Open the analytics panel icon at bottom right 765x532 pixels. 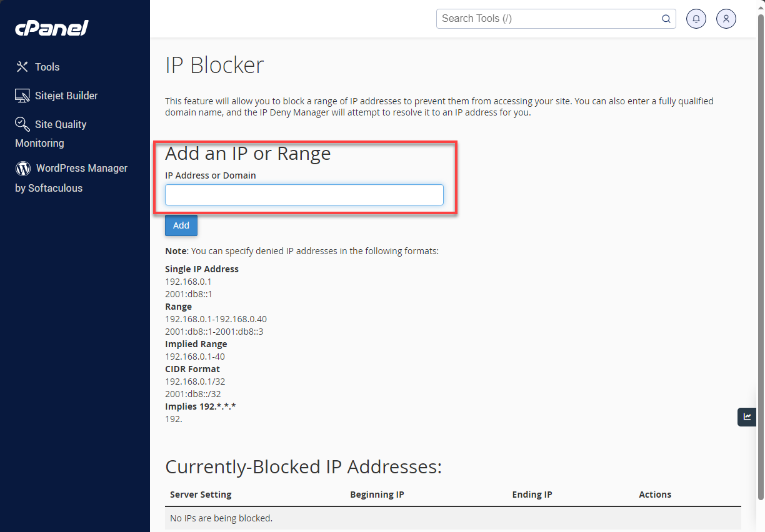pyautogui.click(x=747, y=416)
